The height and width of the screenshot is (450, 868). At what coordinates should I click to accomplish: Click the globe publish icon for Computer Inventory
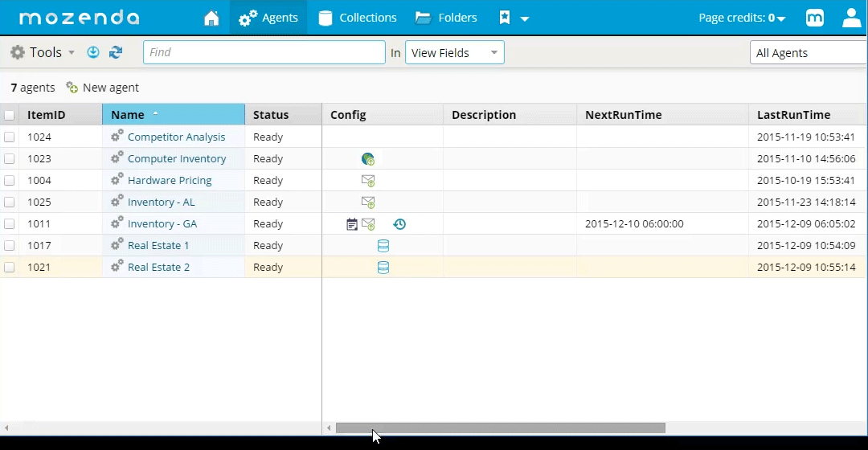[x=368, y=159]
